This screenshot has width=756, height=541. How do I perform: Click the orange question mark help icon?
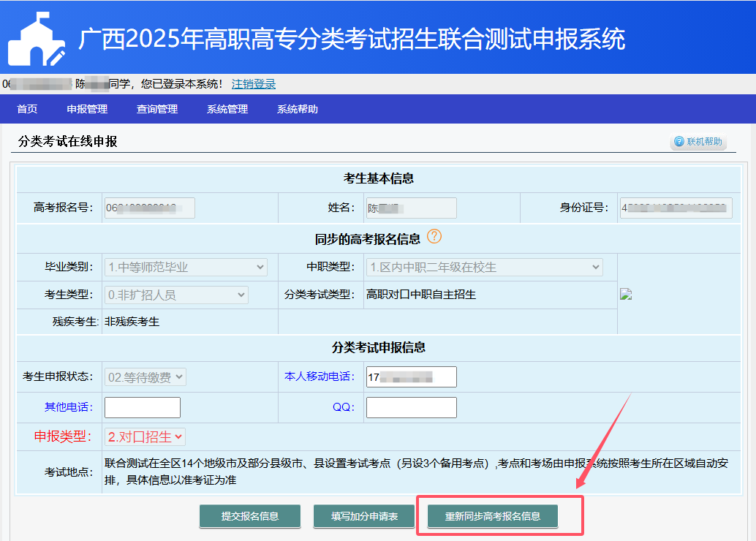[x=434, y=237]
